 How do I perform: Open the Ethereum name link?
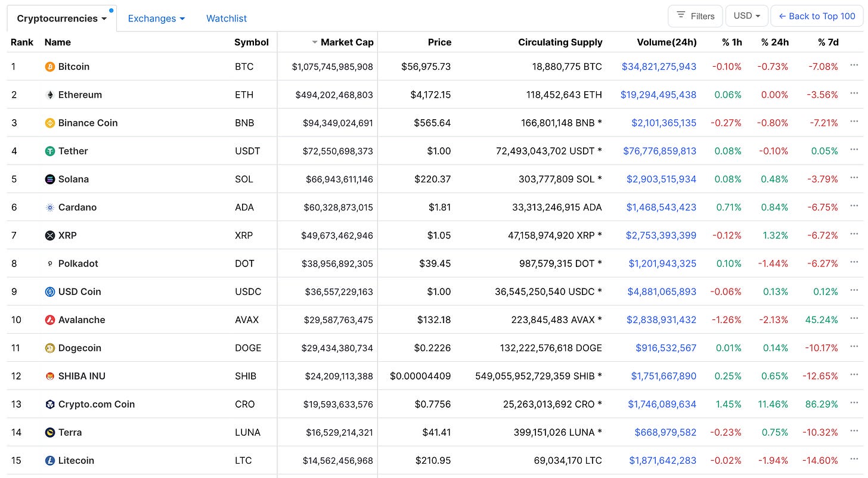click(x=80, y=95)
